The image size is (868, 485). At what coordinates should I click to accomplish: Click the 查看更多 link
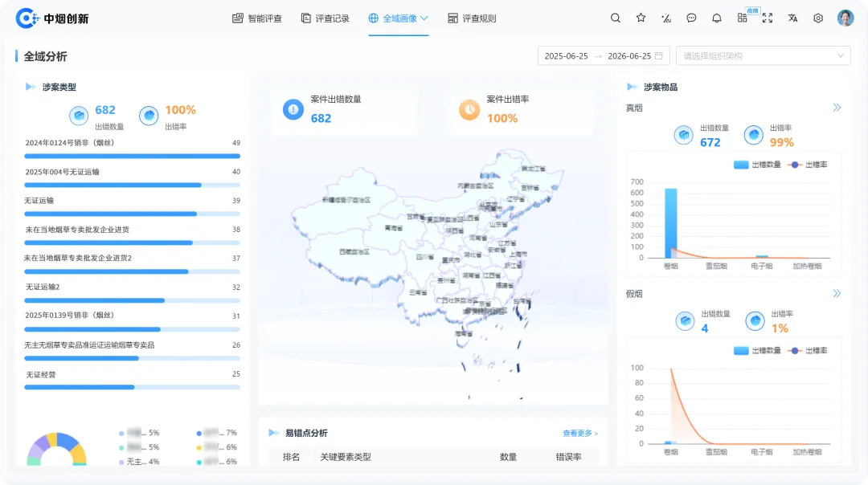[580, 433]
